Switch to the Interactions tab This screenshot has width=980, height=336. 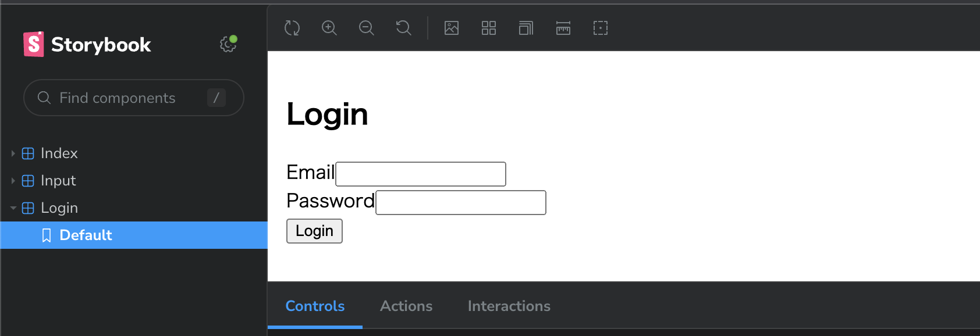[x=509, y=306]
